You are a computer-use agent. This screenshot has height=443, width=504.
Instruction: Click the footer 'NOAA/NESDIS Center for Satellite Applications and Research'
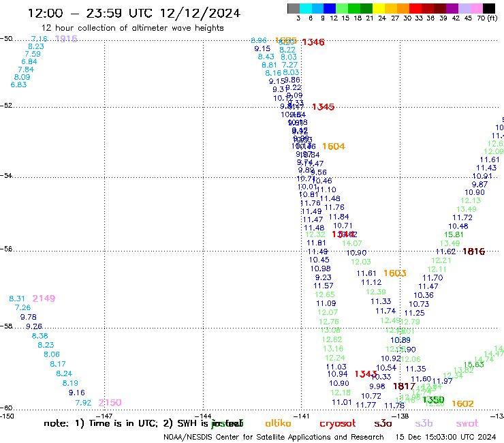[x=274, y=437]
